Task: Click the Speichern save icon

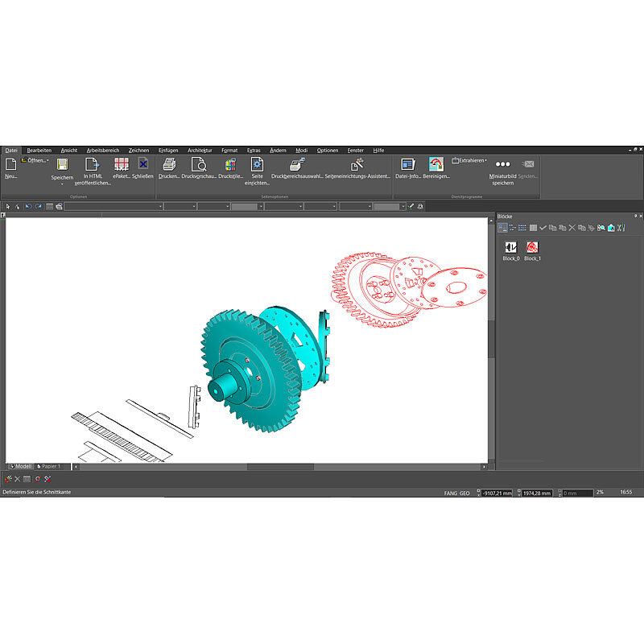Action: pos(62,164)
